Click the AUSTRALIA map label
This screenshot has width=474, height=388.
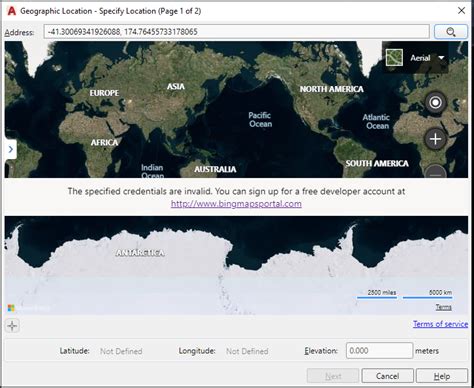[x=215, y=169]
